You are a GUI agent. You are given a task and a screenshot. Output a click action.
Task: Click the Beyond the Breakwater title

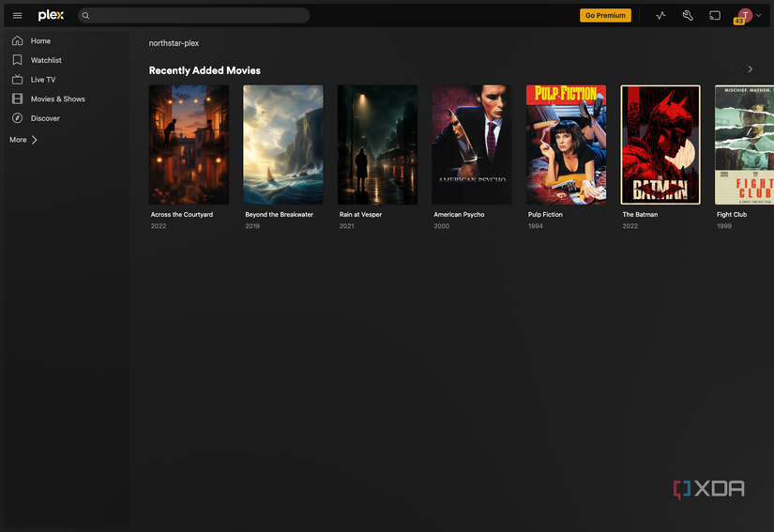click(x=279, y=214)
